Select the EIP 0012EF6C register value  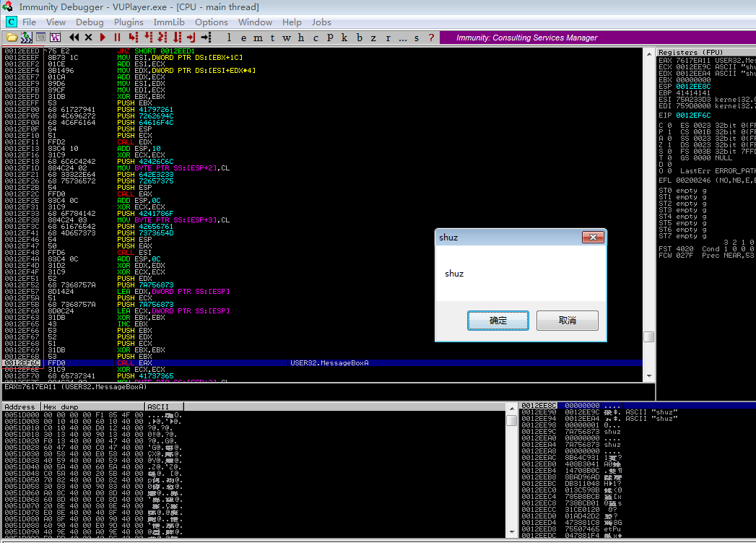point(693,116)
